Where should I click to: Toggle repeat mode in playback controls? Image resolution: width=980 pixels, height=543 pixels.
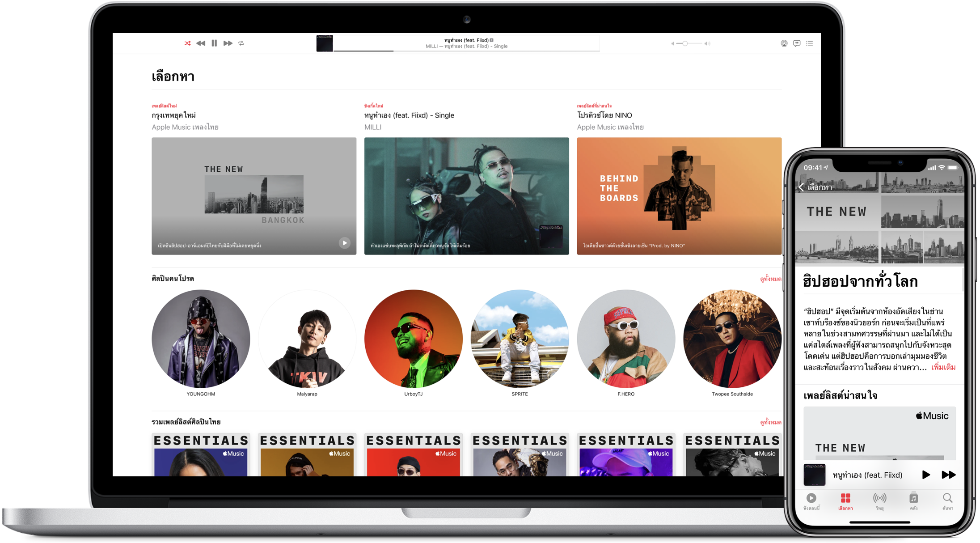241,43
